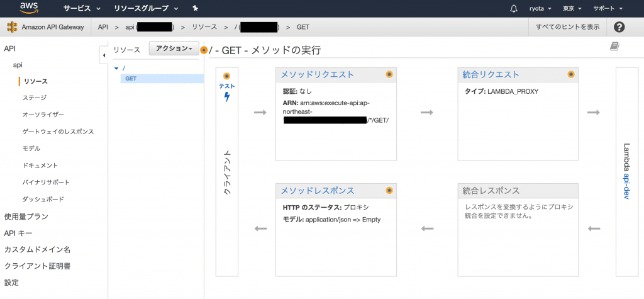Viewport: 644px width, 299px height.
Task: Click hint dot in 統合リクエスト header
Action: pos(571,74)
